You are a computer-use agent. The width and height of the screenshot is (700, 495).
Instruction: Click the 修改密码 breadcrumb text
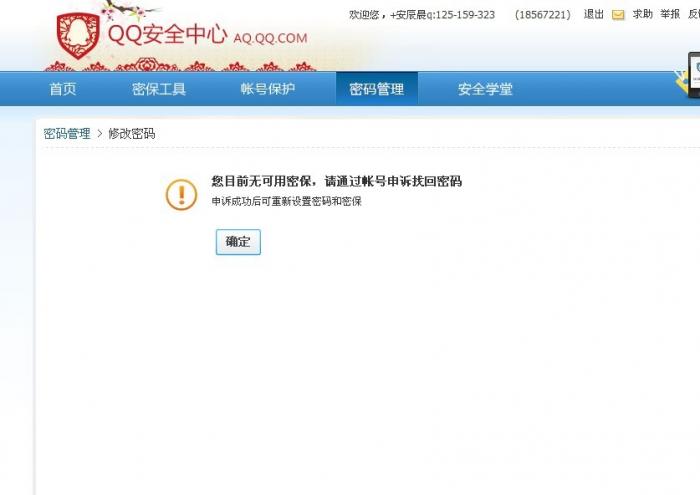pos(132,133)
